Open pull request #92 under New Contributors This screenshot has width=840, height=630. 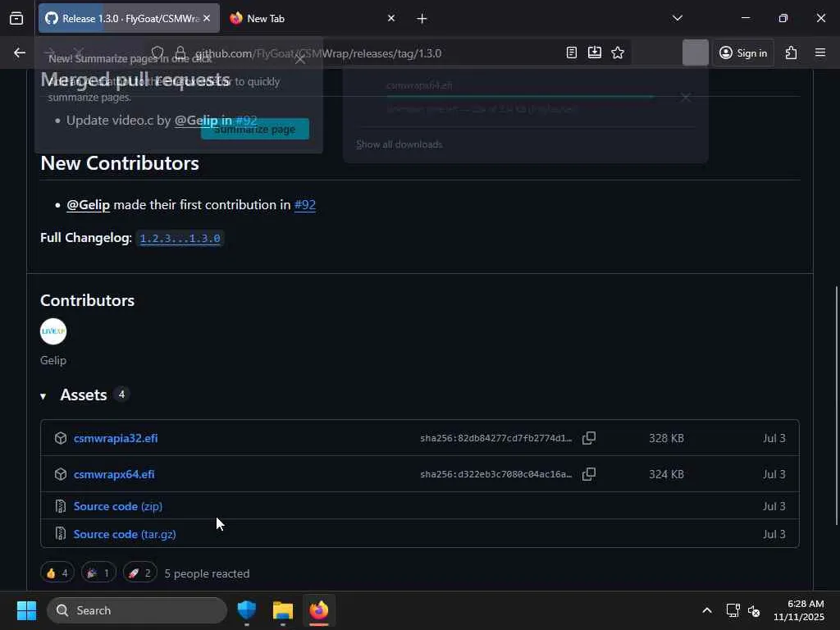click(x=305, y=204)
